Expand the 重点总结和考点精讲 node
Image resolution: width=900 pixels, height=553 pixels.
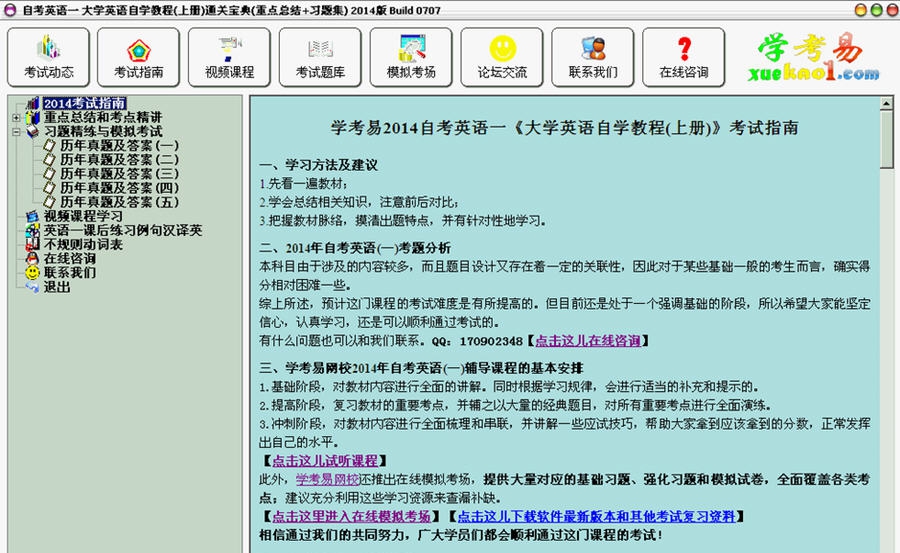click(16, 118)
